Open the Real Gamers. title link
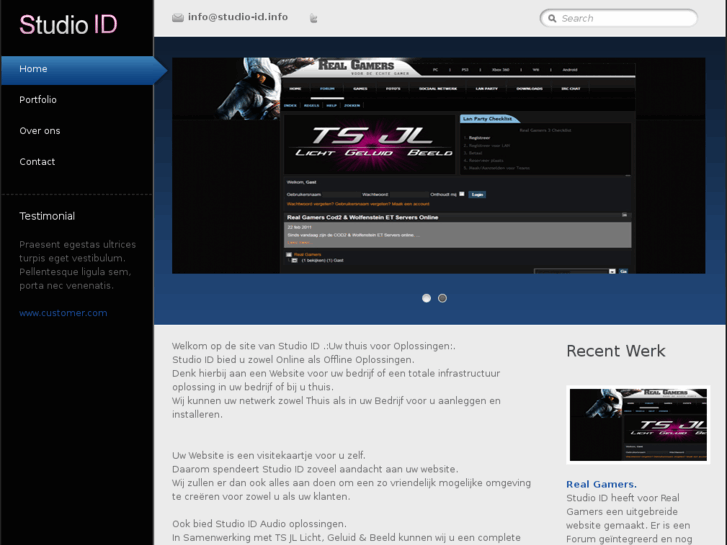Viewport: 727px width, 545px height. (x=601, y=484)
